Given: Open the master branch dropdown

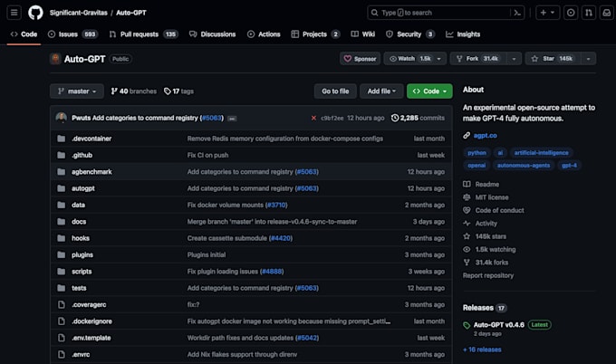Looking at the screenshot, I should 77,91.
